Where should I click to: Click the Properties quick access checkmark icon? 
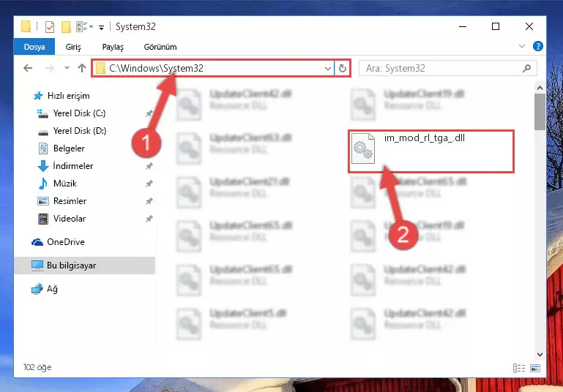coord(50,27)
